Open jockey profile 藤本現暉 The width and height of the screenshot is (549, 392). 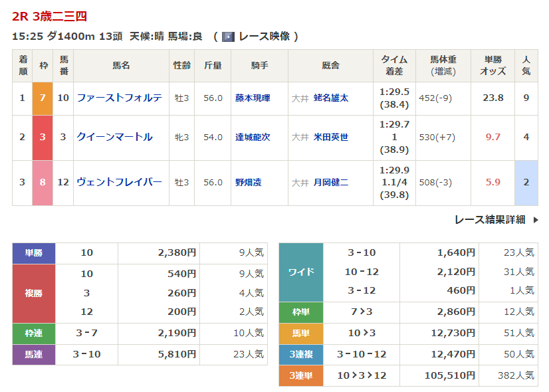point(253,98)
